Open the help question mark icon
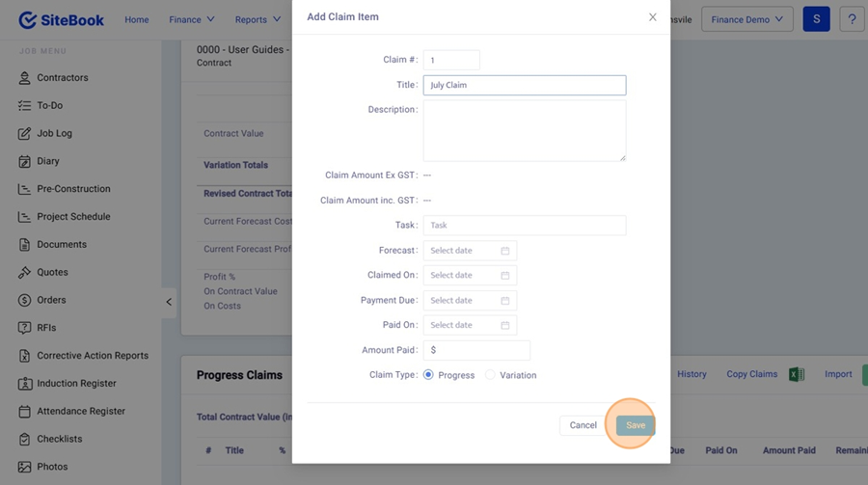 [852, 19]
